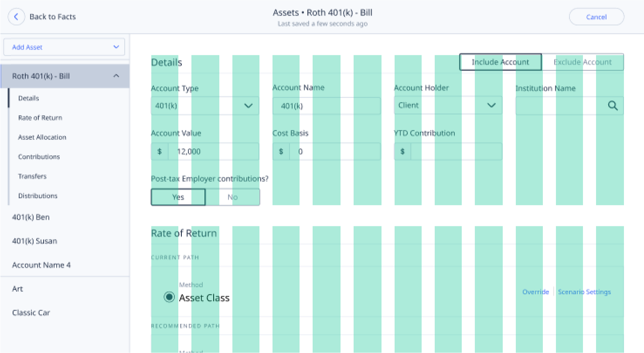The height and width of the screenshot is (353, 644).
Task: Open the Account Type dropdown
Action: 205,106
